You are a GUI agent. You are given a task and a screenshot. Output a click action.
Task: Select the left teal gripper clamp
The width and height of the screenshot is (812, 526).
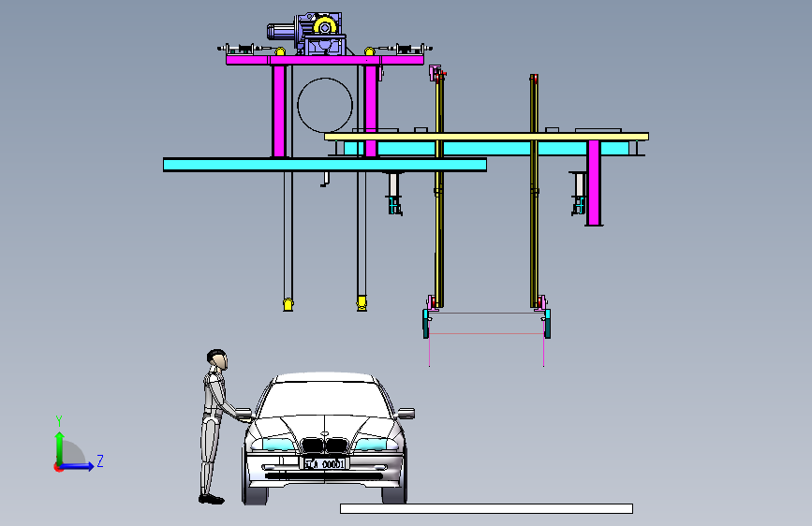427,323
